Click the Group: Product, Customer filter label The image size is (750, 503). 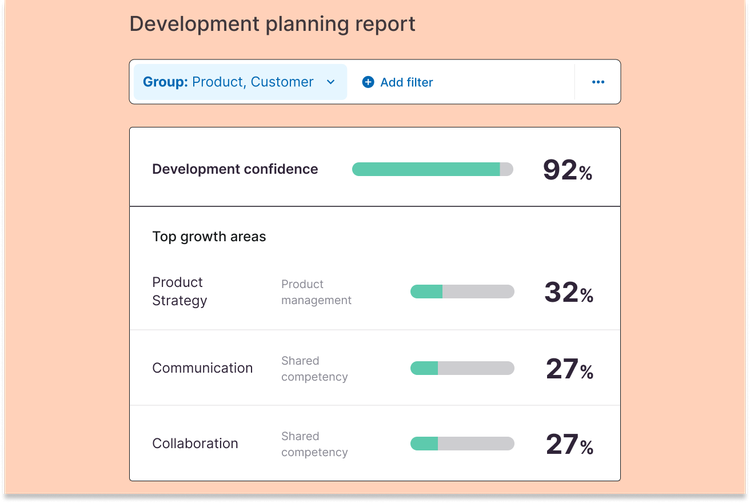(228, 82)
